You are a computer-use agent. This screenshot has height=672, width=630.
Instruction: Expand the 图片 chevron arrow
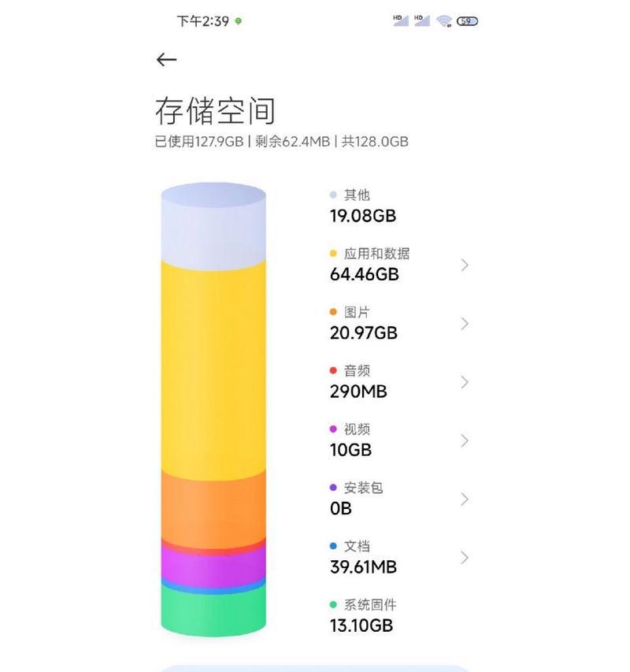465,324
